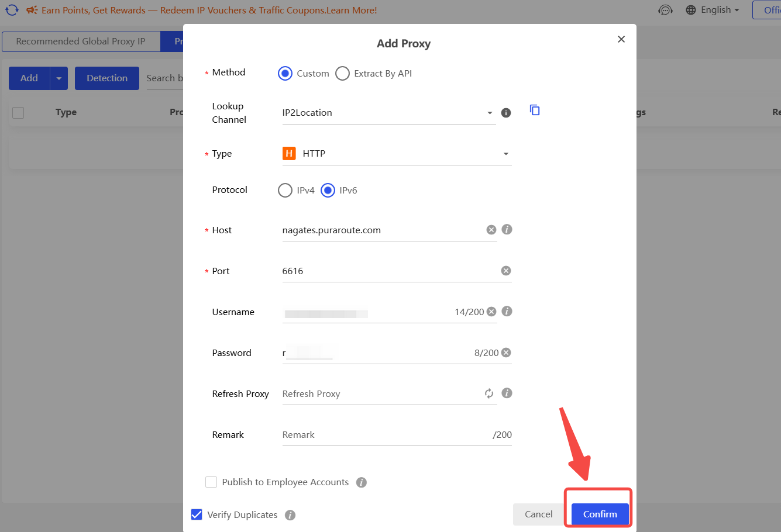Uncheck the Verify Duplicates checkbox
This screenshot has width=781, height=532.
click(x=197, y=514)
